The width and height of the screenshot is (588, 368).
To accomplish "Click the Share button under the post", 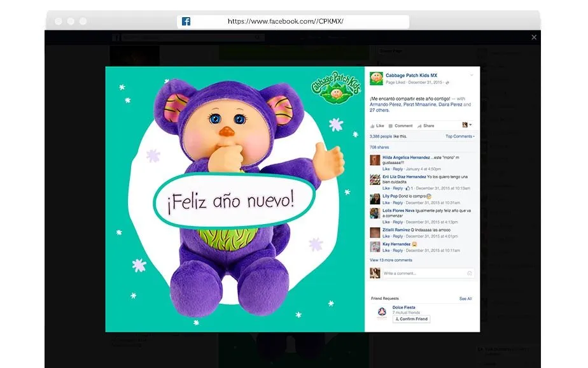I will pyautogui.click(x=426, y=126).
